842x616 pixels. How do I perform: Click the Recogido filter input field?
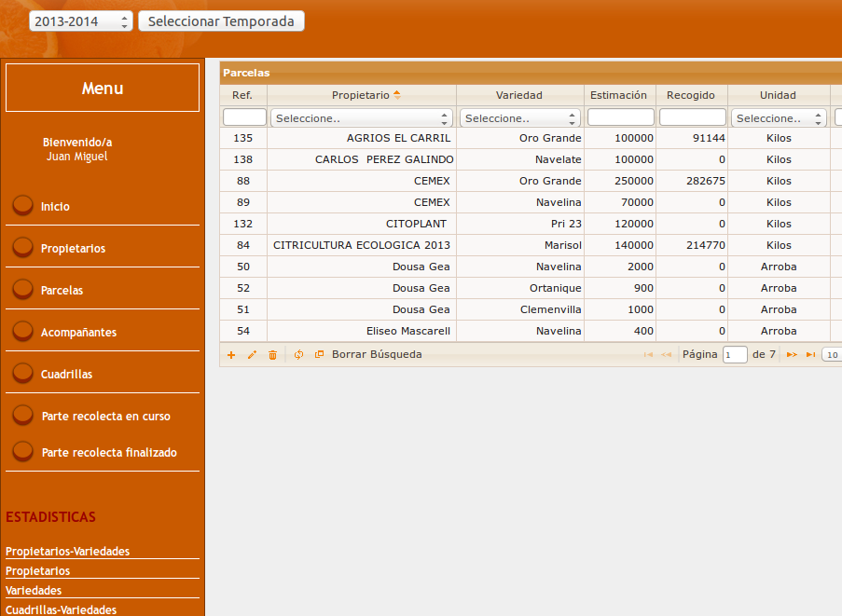693,117
